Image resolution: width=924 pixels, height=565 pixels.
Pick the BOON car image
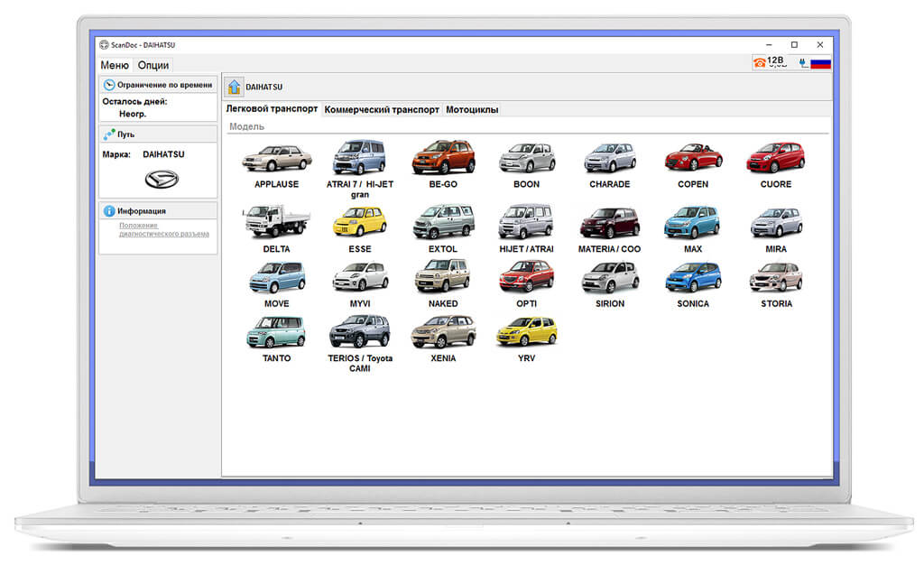(x=526, y=158)
